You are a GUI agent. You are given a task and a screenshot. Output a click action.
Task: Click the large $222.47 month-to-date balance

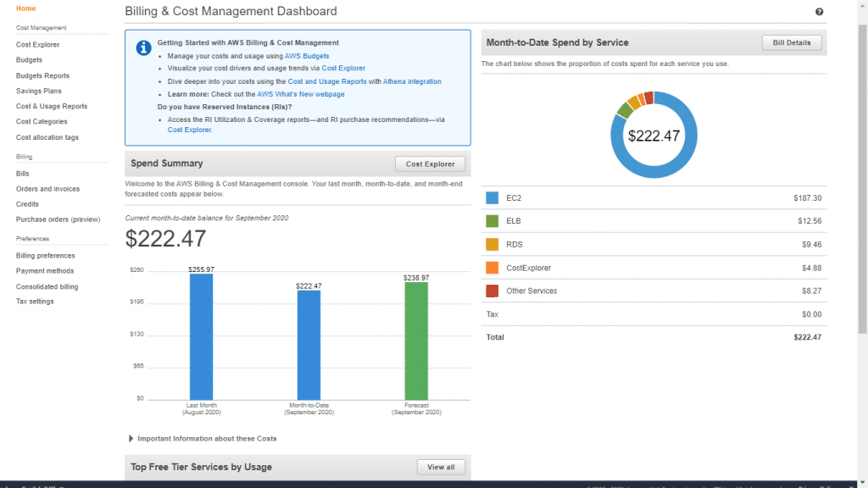[x=165, y=238]
